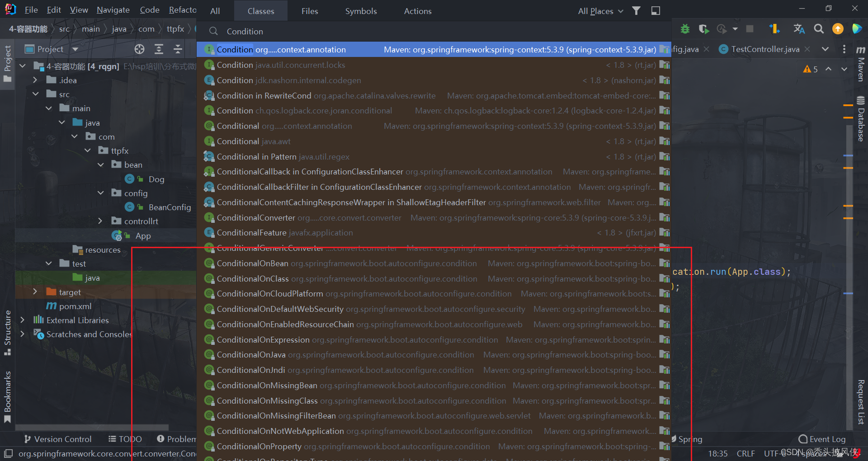Open the TestController.java editor tab
Viewport: 868px width, 461px height.
(765, 49)
